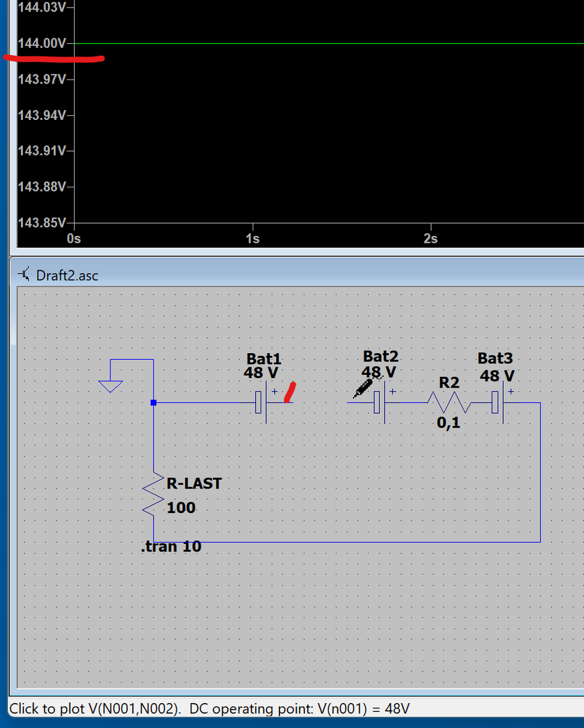Image resolution: width=584 pixels, height=728 pixels.
Task: Click the blue square junction node
Action: 154,402
